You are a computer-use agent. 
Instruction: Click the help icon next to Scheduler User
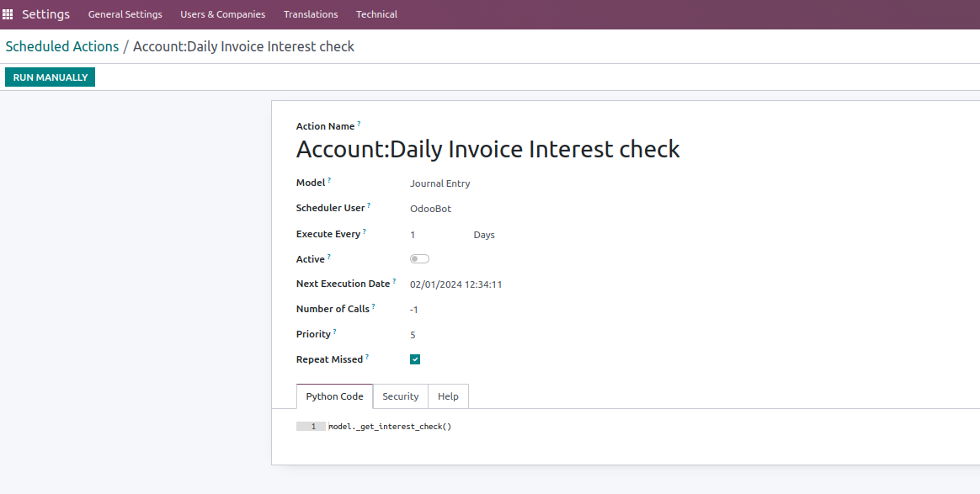pos(369,205)
